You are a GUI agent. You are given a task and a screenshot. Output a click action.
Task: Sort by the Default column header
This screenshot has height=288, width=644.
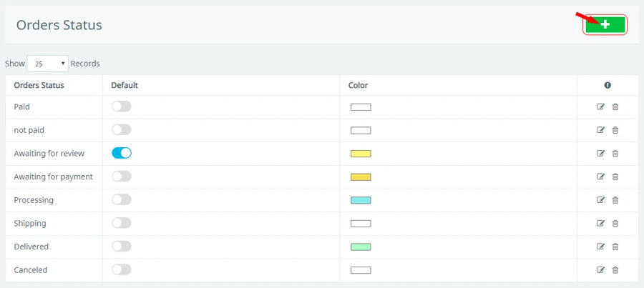(125, 85)
